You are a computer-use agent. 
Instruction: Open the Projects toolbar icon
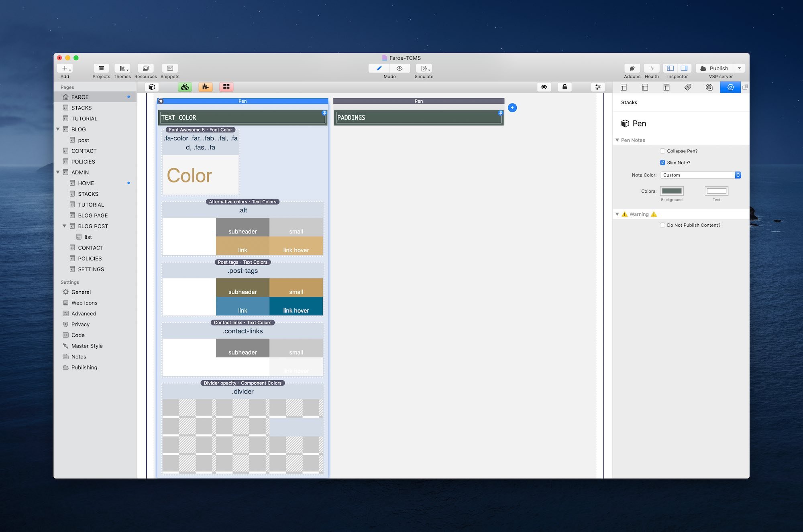101,69
